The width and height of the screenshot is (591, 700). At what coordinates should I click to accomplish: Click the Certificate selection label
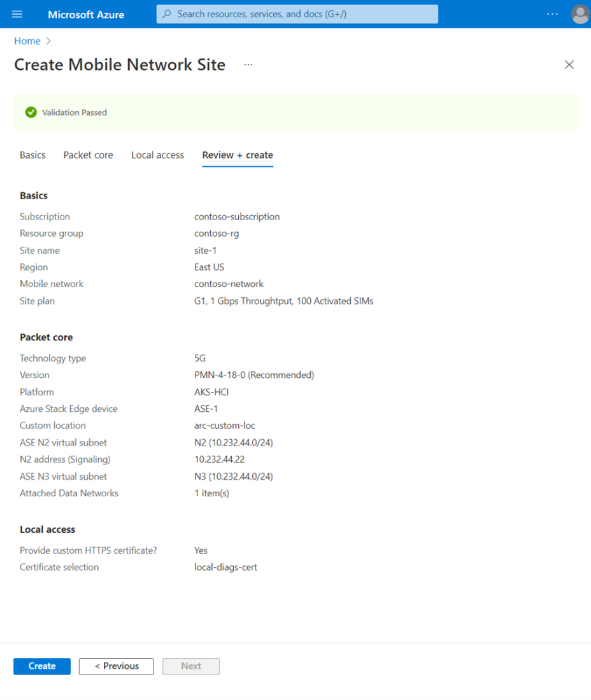point(59,568)
